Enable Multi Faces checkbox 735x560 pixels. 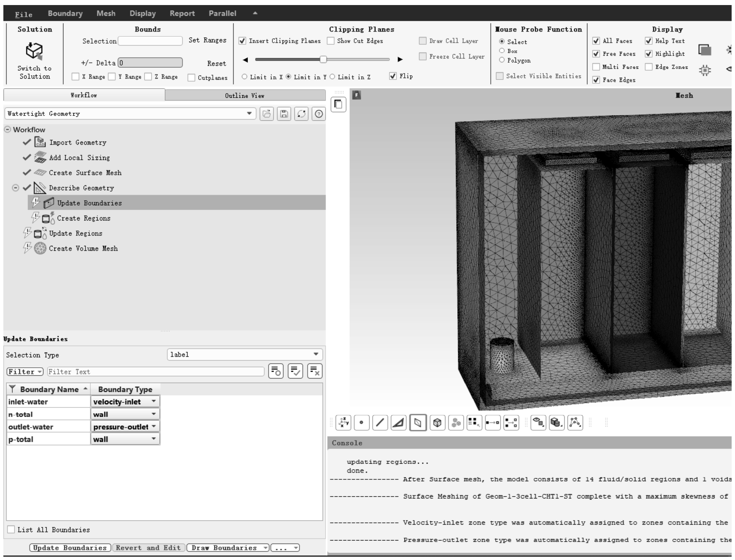tap(596, 67)
